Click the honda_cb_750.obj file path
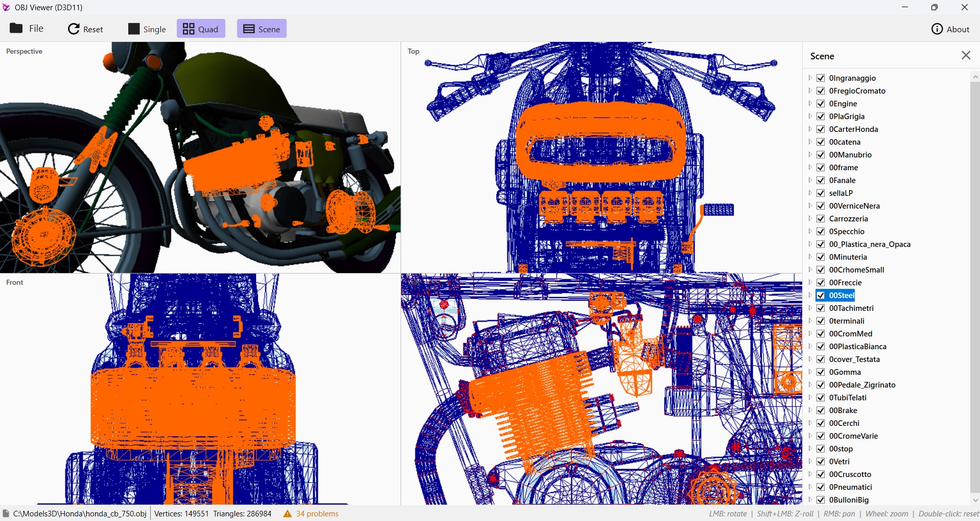Screen dimensions: 980x521 [80, 514]
